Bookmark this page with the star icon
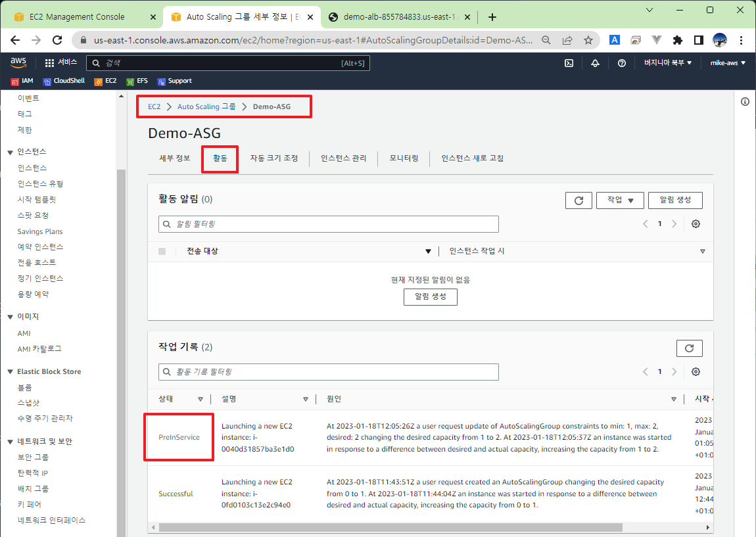 point(588,40)
